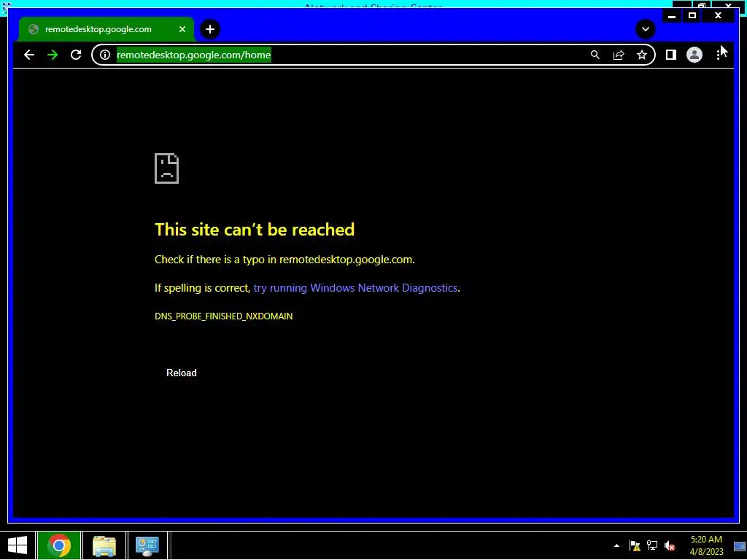View site information icon in address bar
This screenshot has width=747, height=560.
[x=105, y=55]
